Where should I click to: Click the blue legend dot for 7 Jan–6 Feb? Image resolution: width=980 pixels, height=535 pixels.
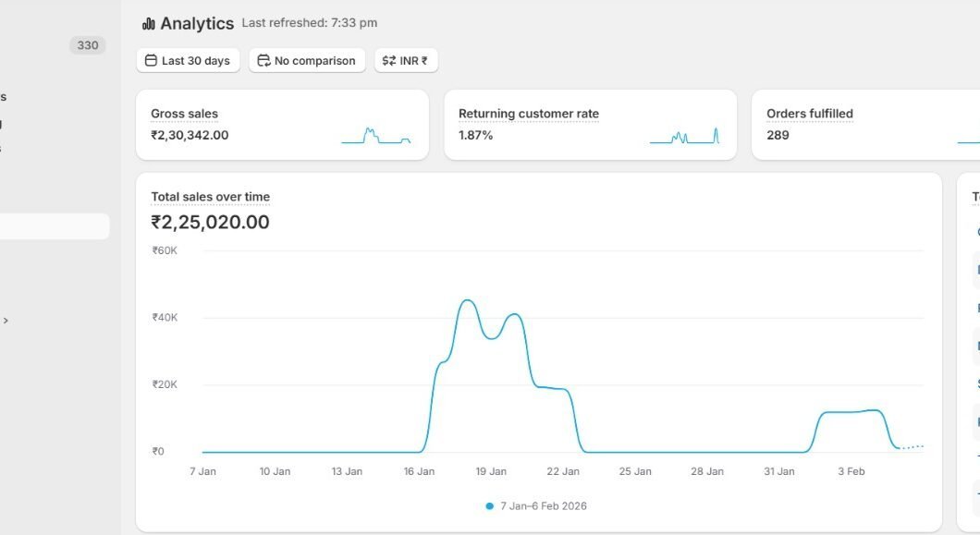point(489,506)
